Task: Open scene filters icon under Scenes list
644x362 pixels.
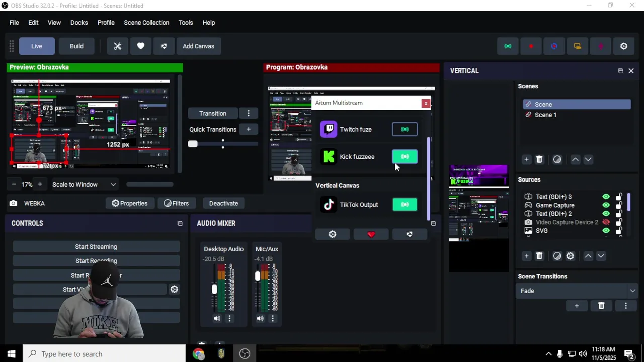Action: (x=557, y=159)
